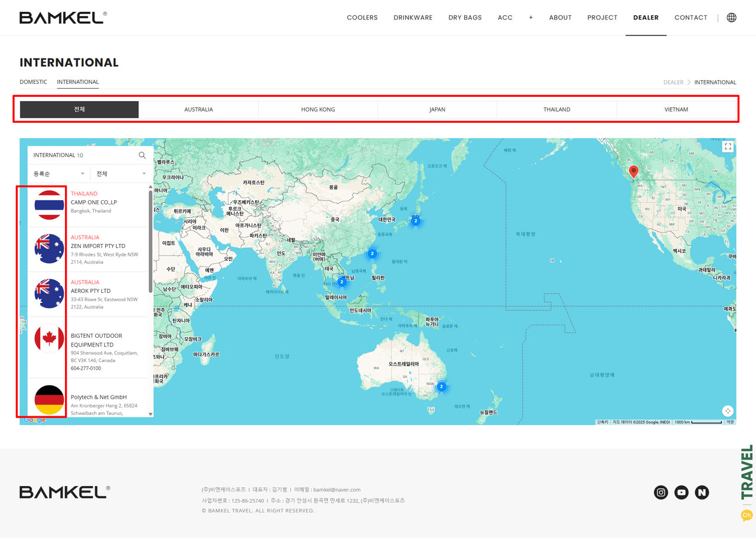Open the cluster marker near Japan

click(416, 221)
